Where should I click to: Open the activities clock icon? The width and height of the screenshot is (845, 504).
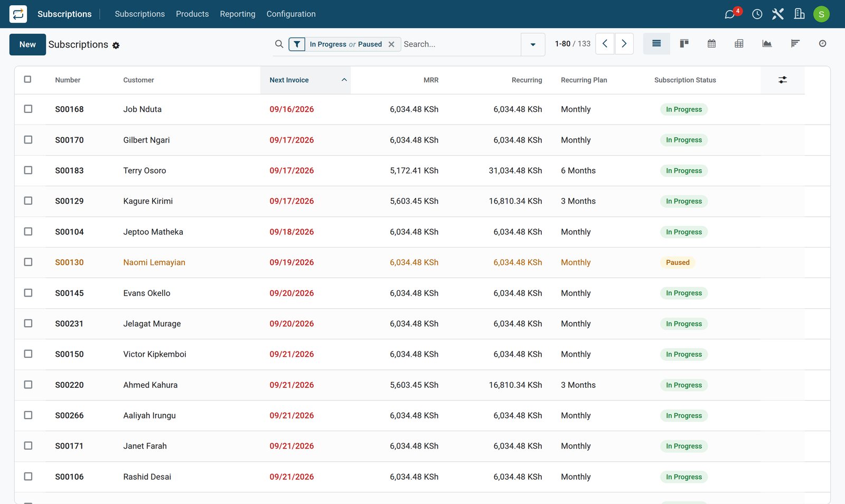point(757,14)
